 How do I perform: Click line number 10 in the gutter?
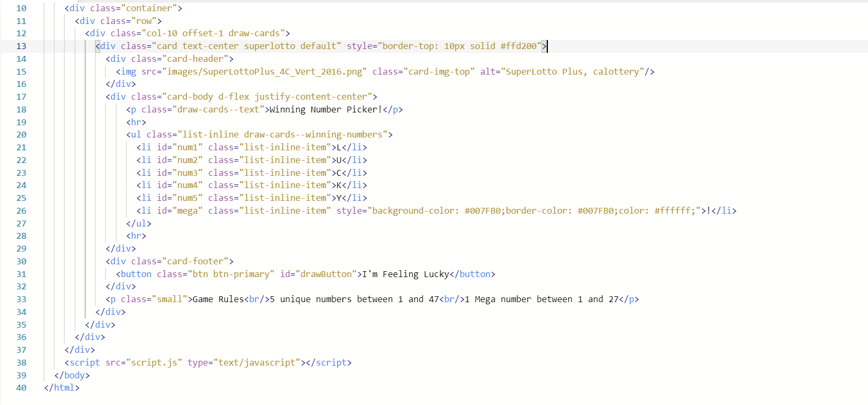(21, 8)
